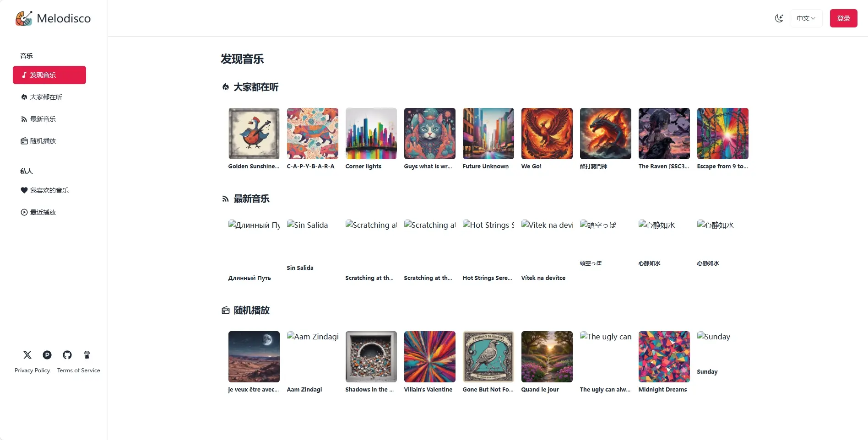Open the Product Hunt icon
The image size is (868, 440).
47,355
